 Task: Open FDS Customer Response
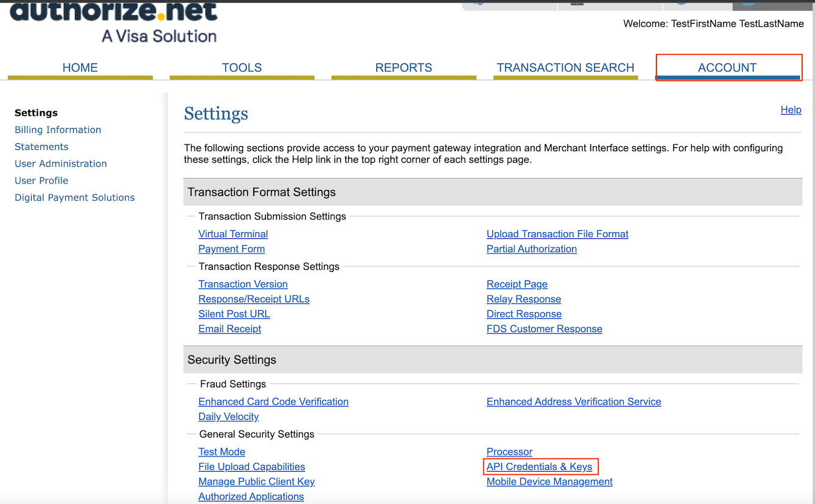coord(544,329)
